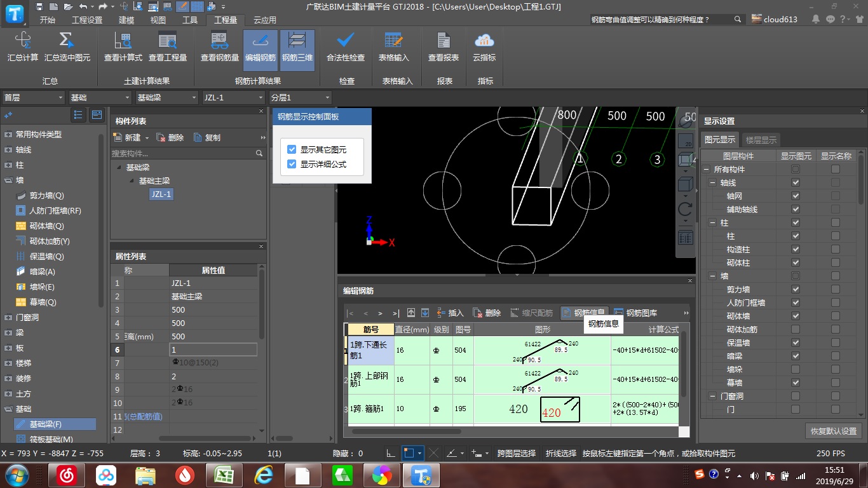
Task: Move the rebar row up
Action: coord(411,313)
